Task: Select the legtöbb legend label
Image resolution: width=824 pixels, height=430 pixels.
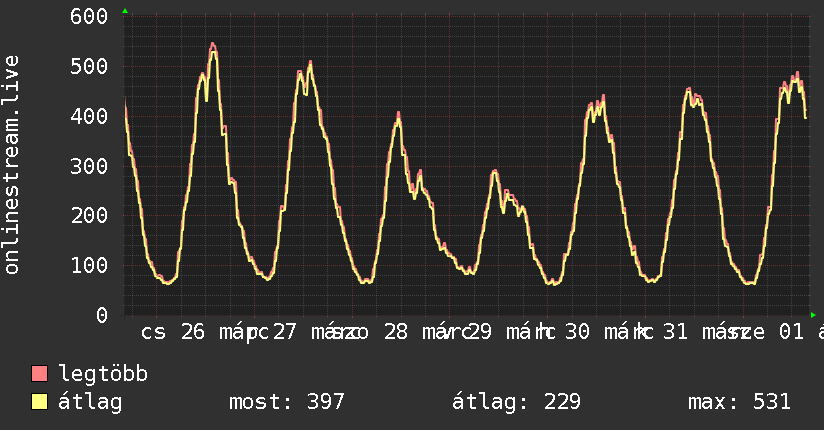Action: click(x=103, y=374)
